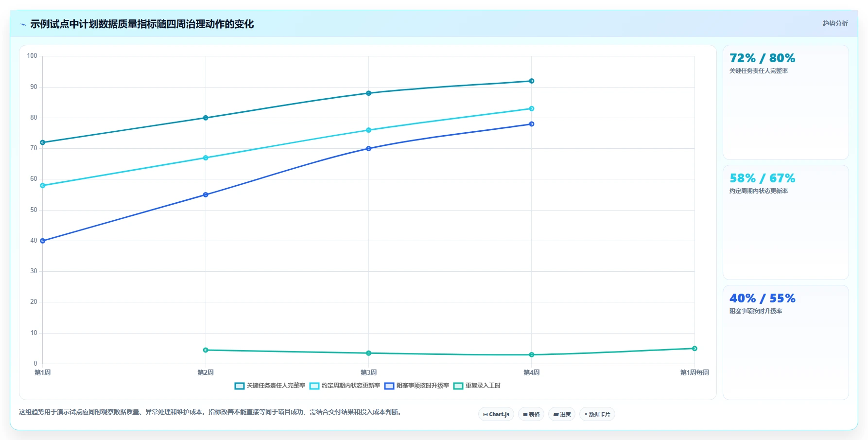Screen dimensions: 868x440
Task: Select the 第4周 green 重复录入工时 data point
Action: pos(532,355)
